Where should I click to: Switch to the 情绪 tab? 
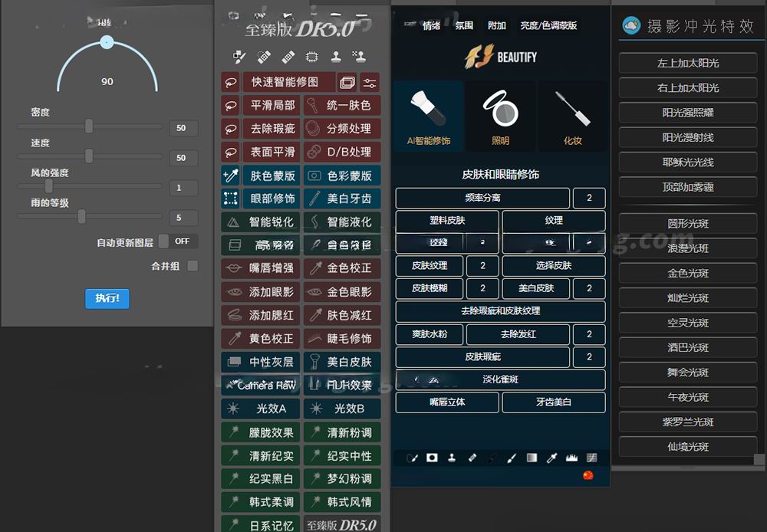coord(431,25)
